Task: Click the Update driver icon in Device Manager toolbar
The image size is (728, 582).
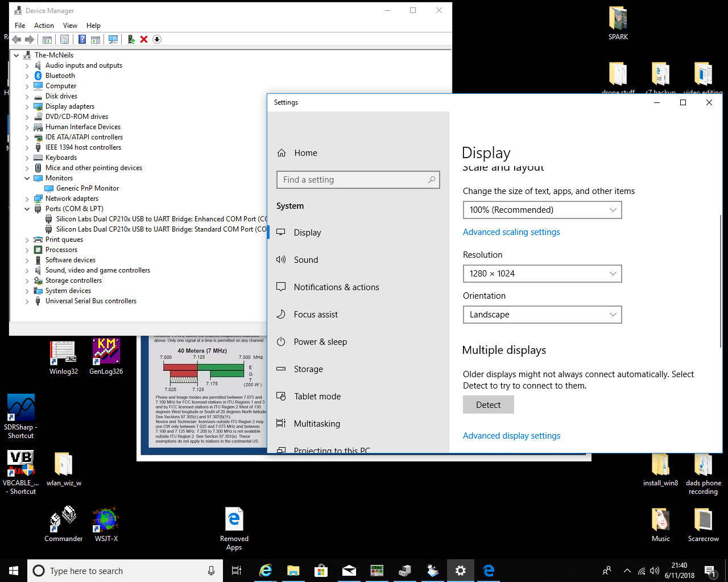Action: tap(131, 39)
